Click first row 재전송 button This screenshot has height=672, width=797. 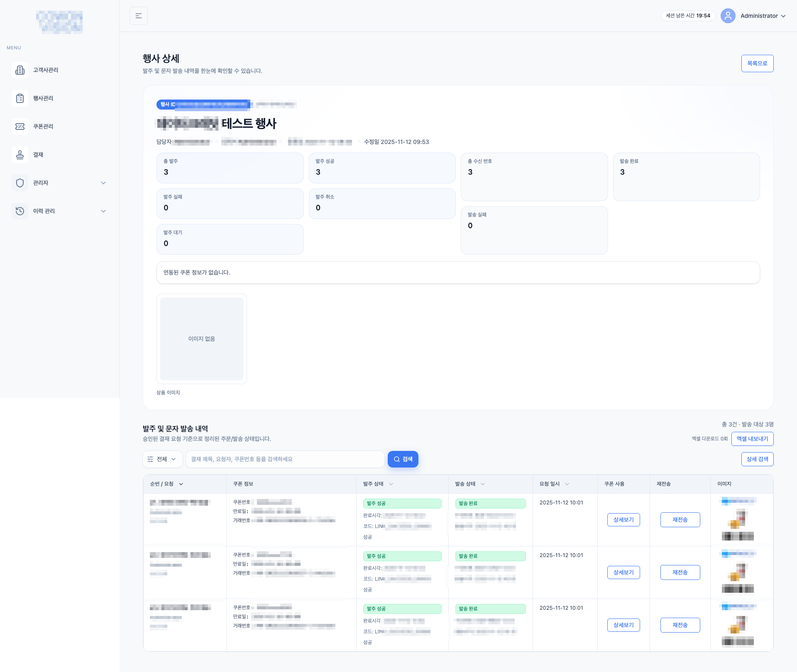click(680, 520)
